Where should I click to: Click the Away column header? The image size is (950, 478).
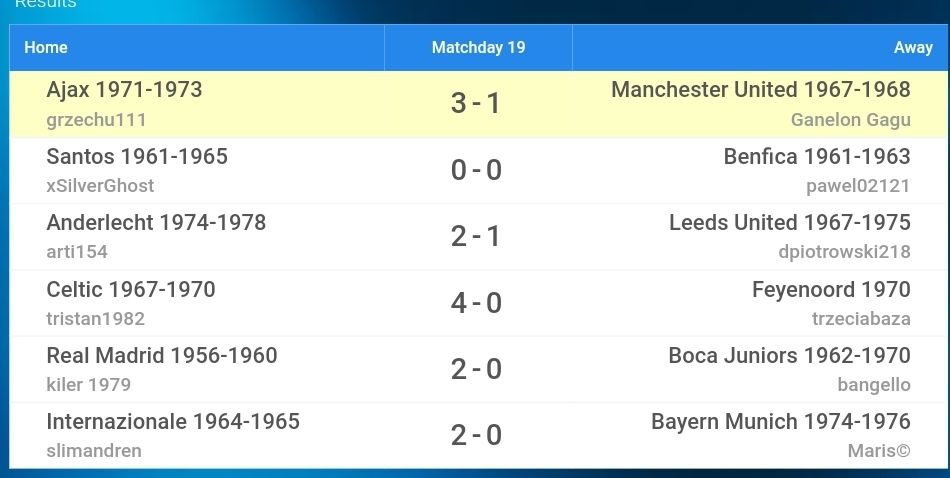(x=760, y=48)
